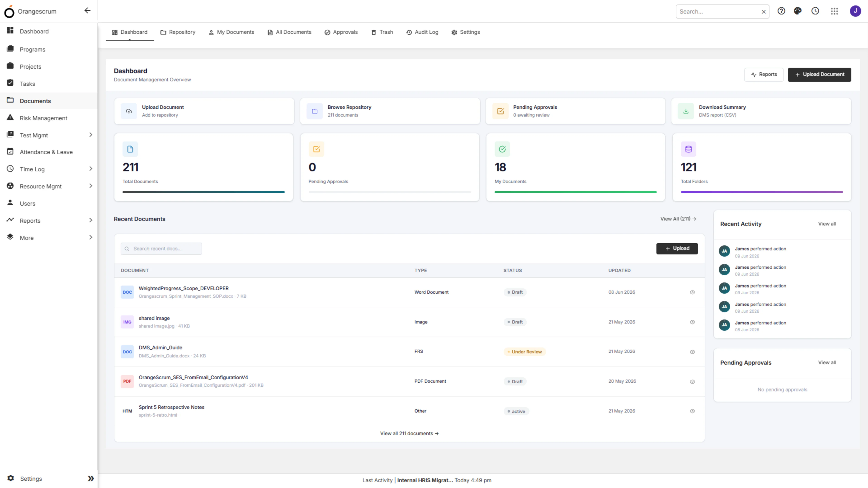Click the Browse Repository folder icon
Image resolution: width=868 pixels, height=488 pixels.
(315, 111)
